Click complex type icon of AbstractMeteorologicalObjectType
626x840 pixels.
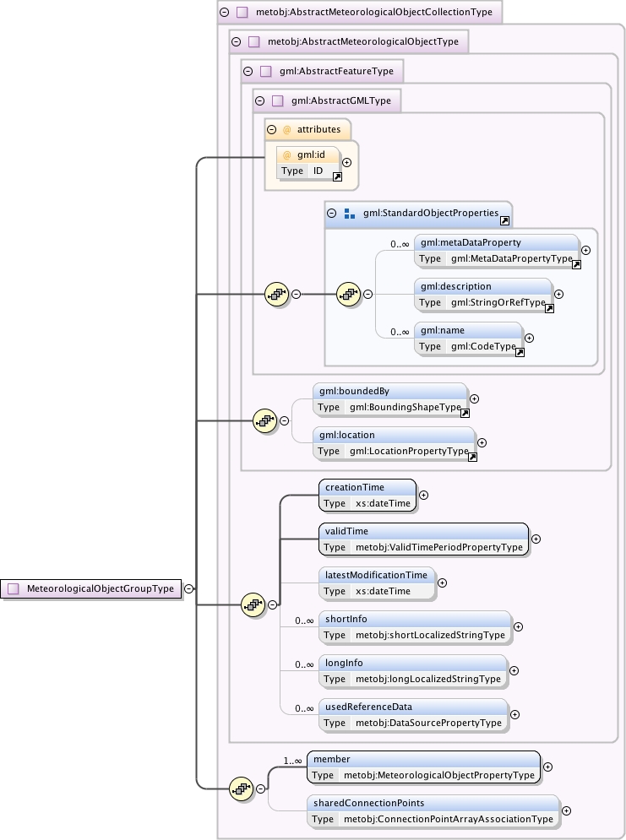coord(254,41)
